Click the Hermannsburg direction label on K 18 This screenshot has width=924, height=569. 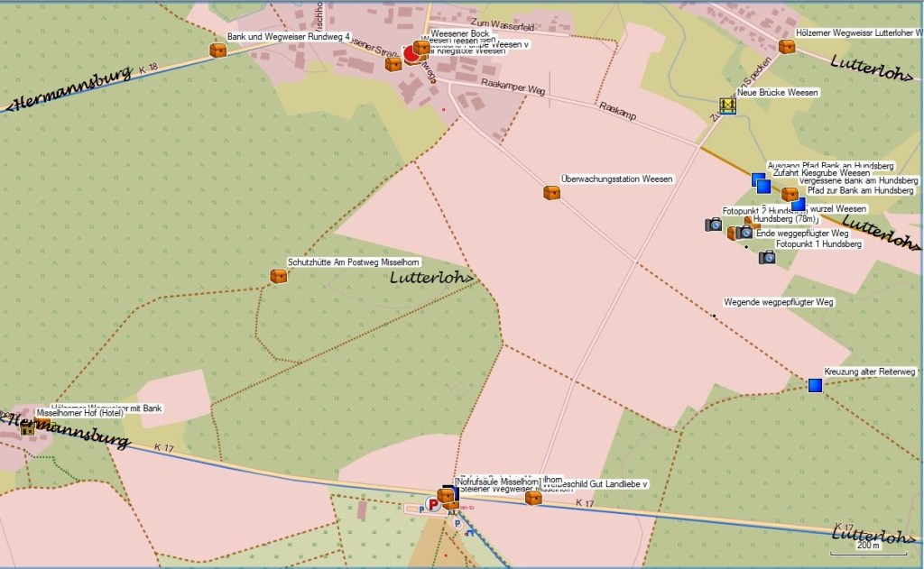[70, 90]
